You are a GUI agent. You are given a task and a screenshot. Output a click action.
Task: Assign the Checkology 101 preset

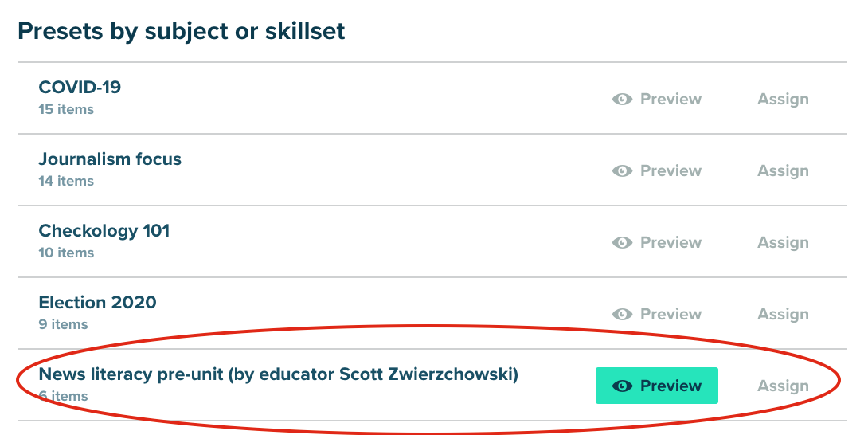[783, 243]
